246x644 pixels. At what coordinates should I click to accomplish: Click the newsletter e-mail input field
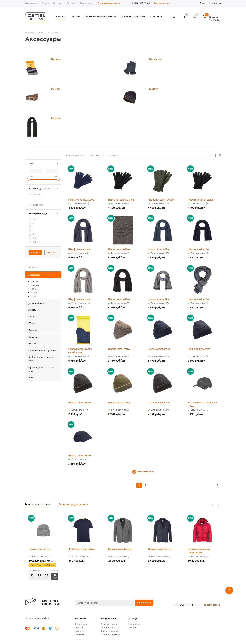[x=104, y=603]
